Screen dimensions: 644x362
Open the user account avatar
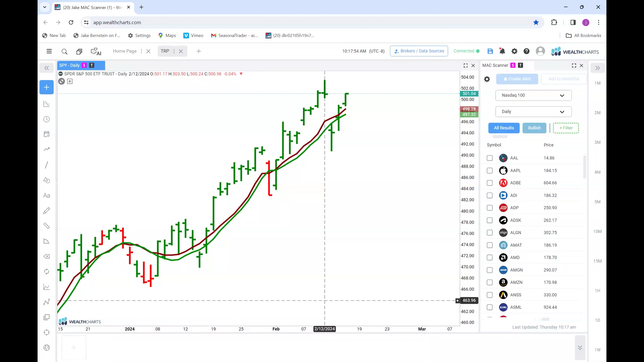click(x=540, y=51)
